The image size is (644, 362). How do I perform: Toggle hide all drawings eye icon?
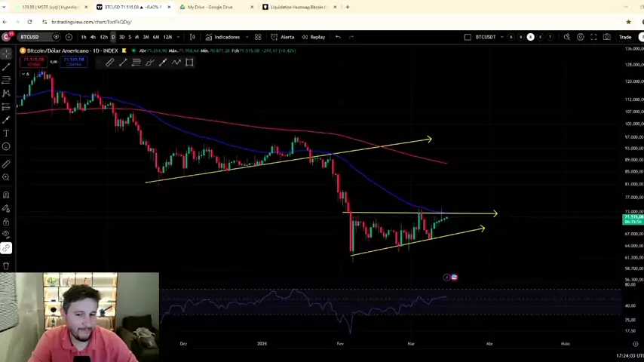(6, 235)
